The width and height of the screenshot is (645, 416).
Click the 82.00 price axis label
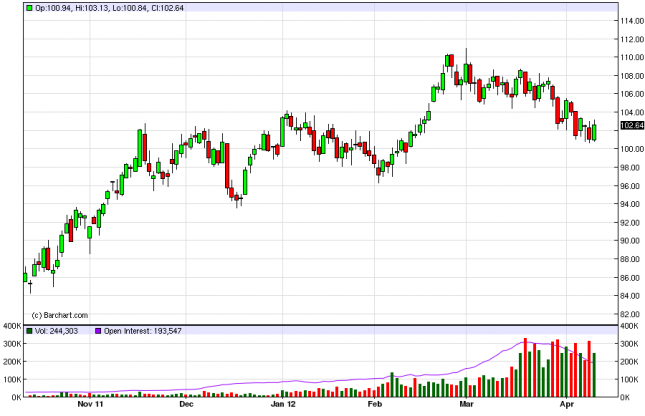click(x=632, y=314)
